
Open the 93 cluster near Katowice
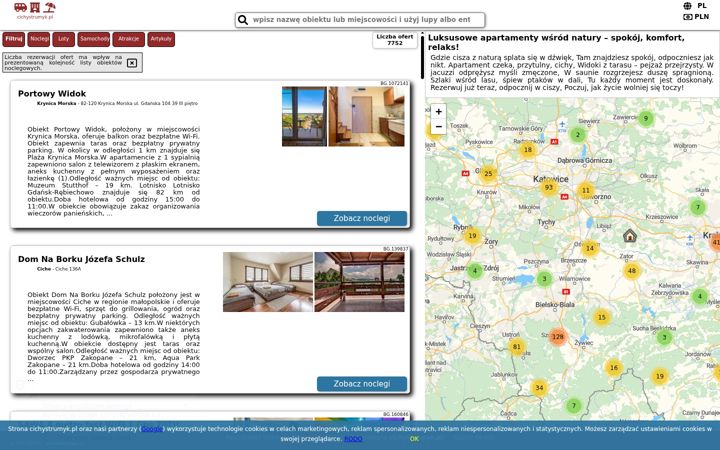pyautogui.click(x=549, y=187)
